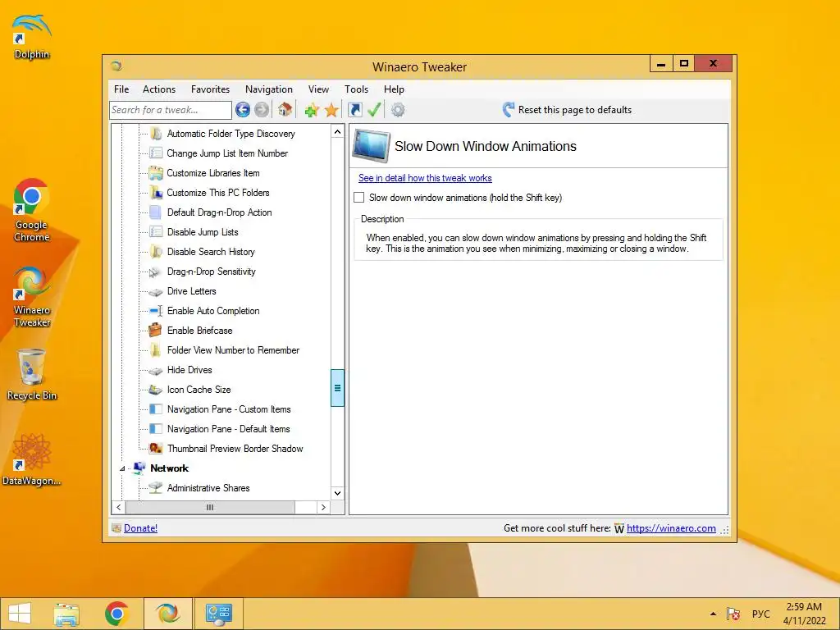Screen dimensions: 840x630
Task: Open the Actions menu
Action: (159, 89)
